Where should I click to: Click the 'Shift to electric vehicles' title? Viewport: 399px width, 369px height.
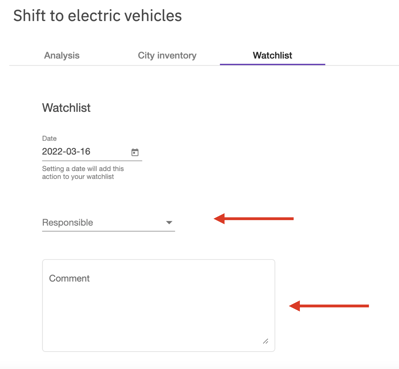[x=98, y=16]
